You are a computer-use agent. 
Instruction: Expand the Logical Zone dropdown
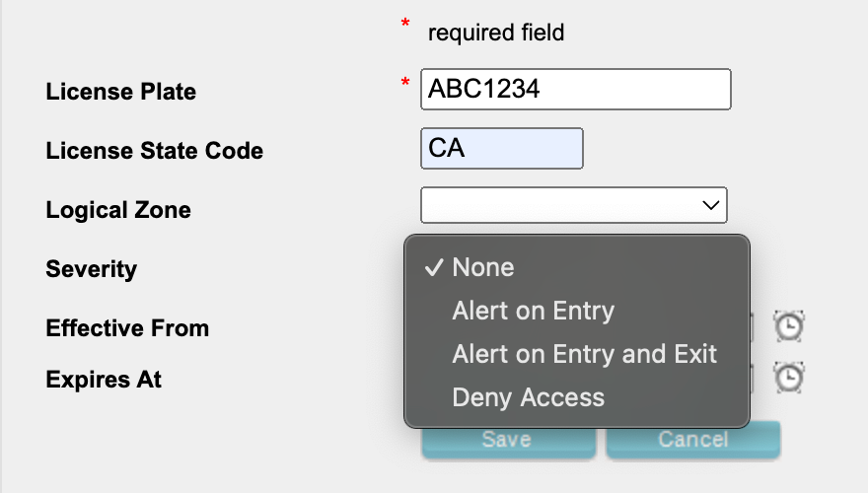[x=573, y=205]
